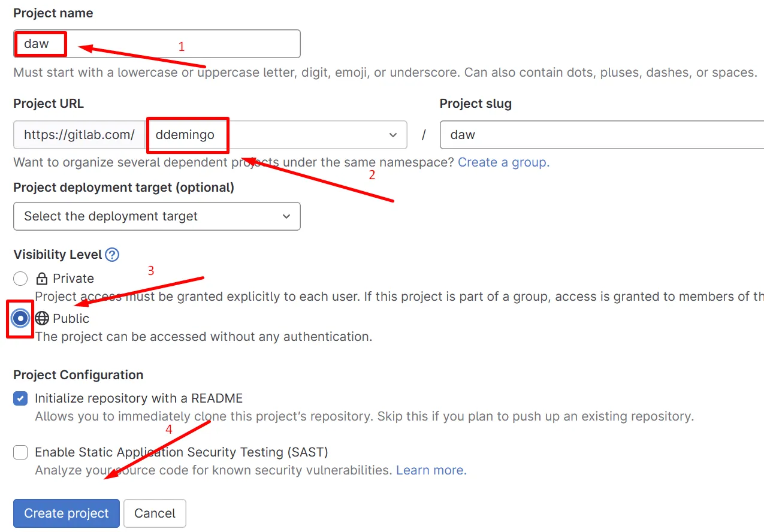Viewport: 764px width, 532px height.
Task: Focus the Project name text field
Action: pos(180,44)
